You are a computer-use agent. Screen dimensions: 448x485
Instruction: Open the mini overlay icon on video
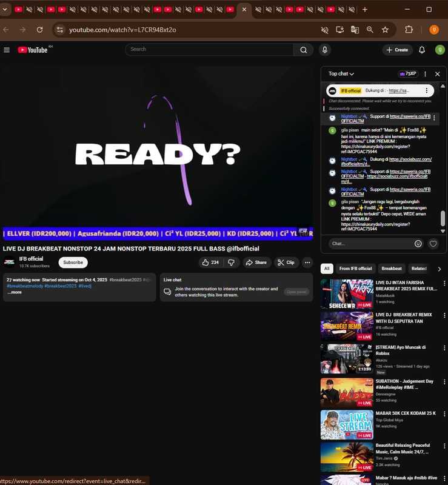pos(303,230)
